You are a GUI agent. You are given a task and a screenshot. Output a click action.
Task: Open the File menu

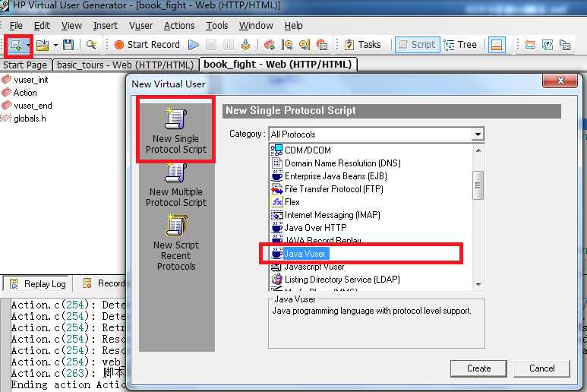(16, 26)
